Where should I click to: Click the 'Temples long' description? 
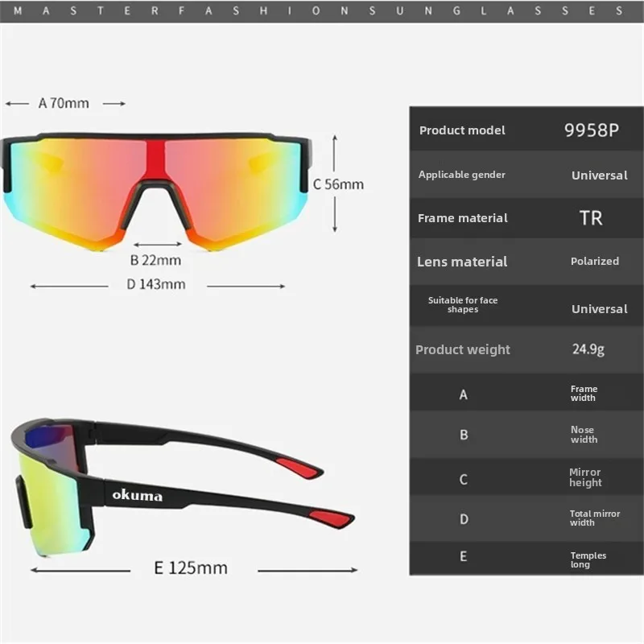click(x=588, y=559)
